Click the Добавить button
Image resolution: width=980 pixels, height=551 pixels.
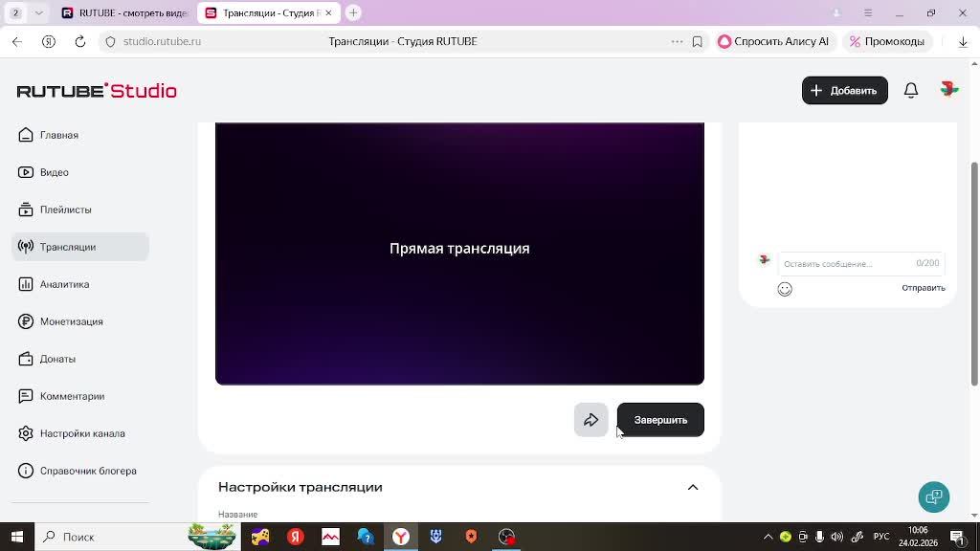(x=844, y=91)
